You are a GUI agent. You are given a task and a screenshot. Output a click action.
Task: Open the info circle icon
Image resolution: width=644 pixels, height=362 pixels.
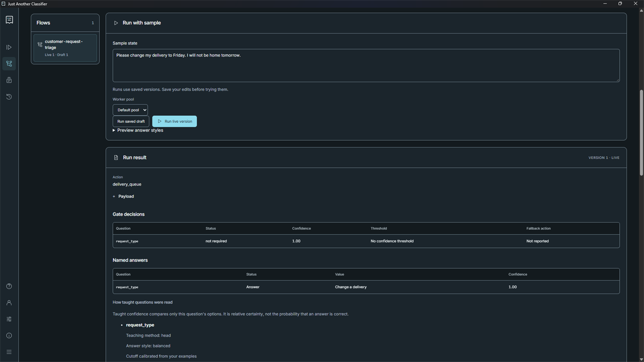click(9, 335)
